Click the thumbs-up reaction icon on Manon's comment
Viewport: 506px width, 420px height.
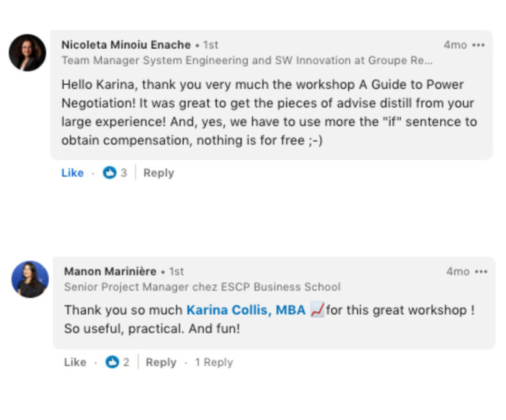pos(112,362)
